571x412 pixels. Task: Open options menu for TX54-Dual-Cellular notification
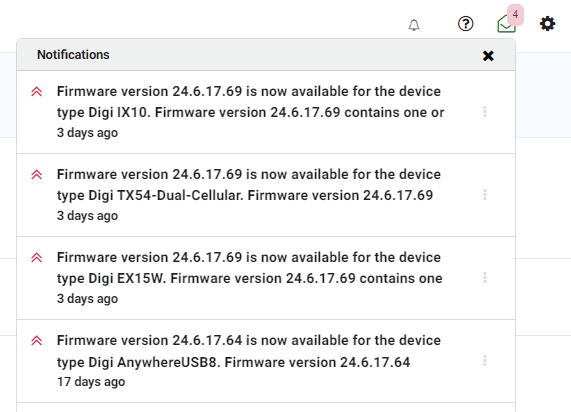tap(485, 195)
